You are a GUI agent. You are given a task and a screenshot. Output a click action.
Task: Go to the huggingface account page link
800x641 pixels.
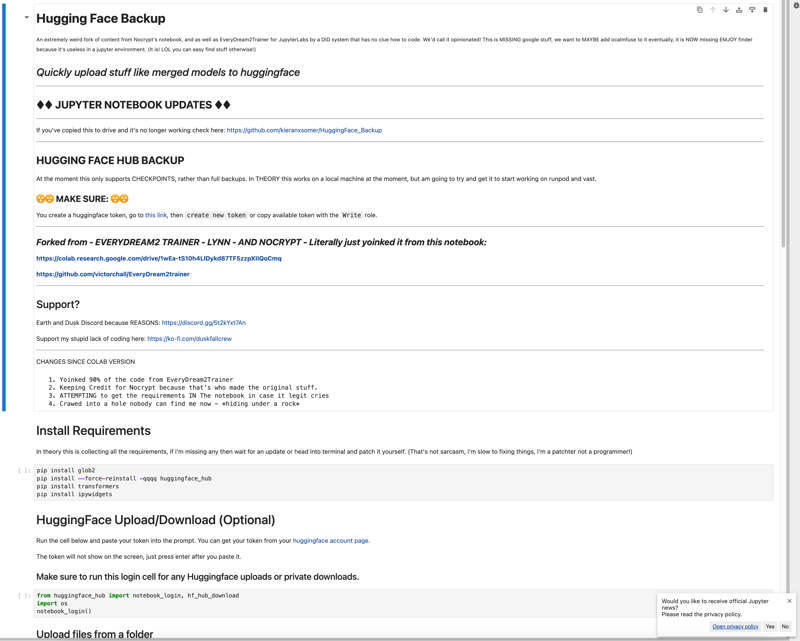coord(330,540)
